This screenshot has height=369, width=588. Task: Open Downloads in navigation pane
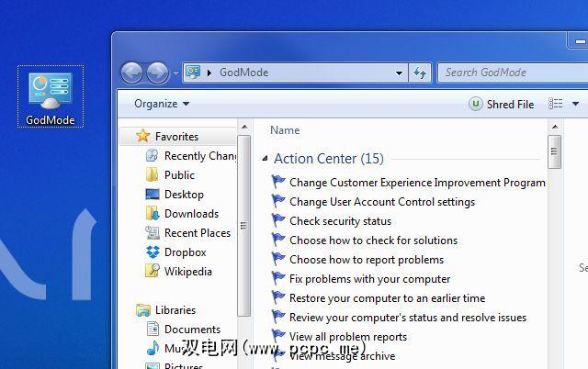(192, 214)
